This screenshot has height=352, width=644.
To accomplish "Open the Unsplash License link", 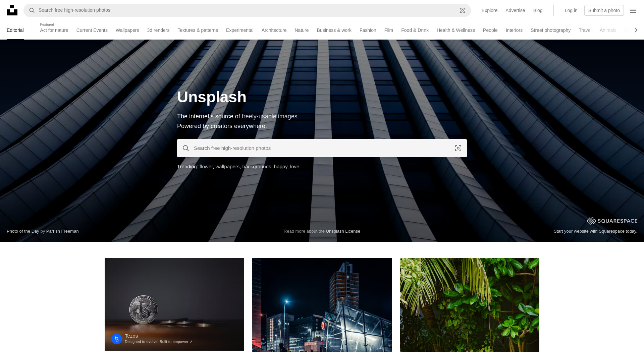I will point(343,231).
